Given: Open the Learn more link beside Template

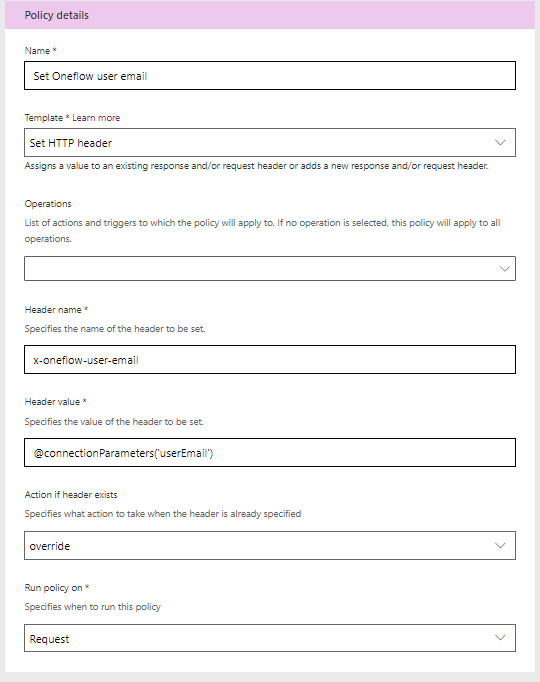Looking at the screenshot, I should coord(96,118).
